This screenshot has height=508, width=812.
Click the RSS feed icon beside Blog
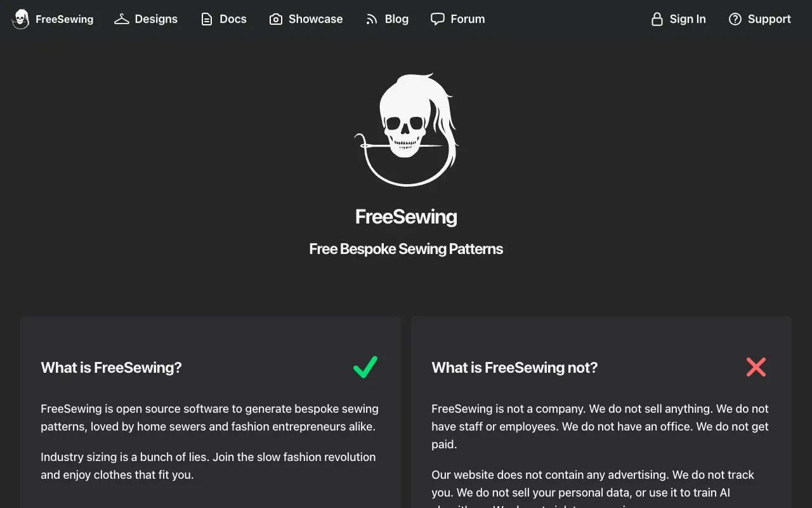pos(372,19)
